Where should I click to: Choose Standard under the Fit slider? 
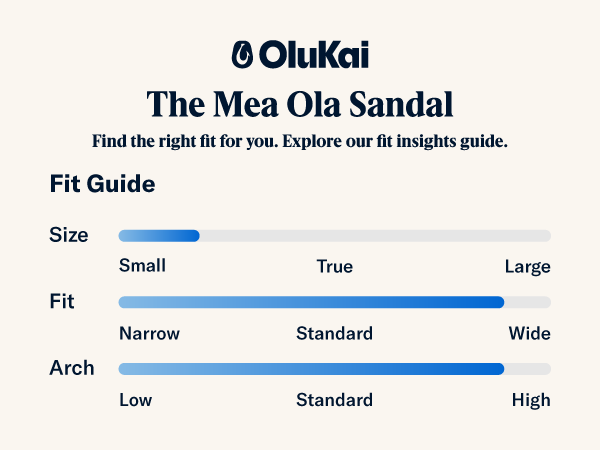coord(334,333)
